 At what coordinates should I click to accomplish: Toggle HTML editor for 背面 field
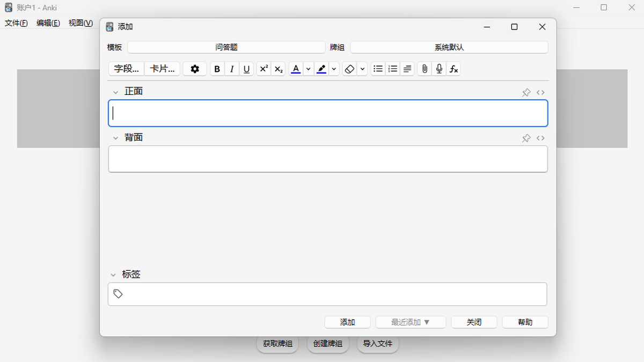540,138
